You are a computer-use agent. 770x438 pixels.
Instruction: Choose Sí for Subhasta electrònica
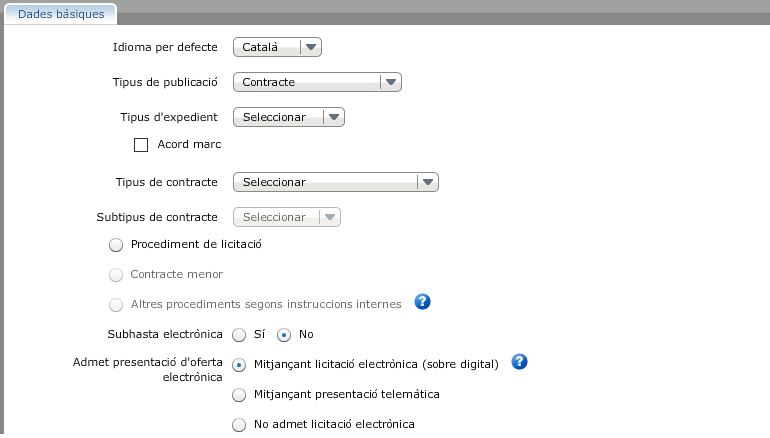pyautogui.click(x=239, y=334)
